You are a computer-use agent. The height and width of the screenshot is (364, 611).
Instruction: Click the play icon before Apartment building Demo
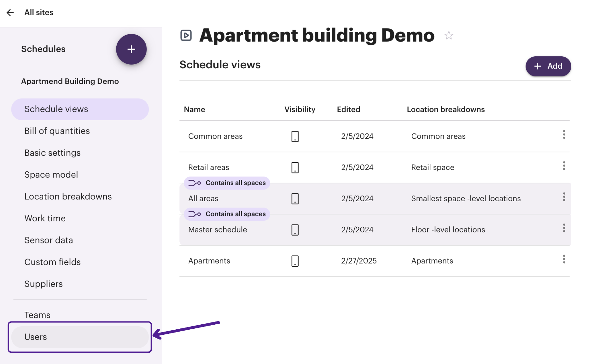[186, 35]
